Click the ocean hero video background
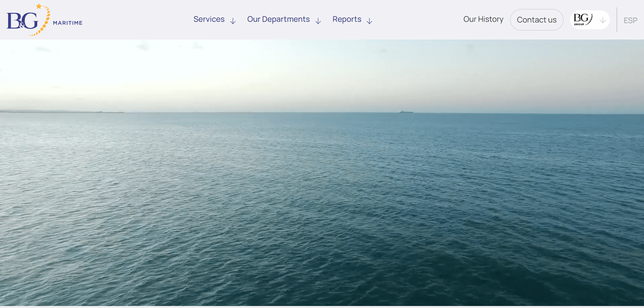The image size is (644, 308). point(322,208)
